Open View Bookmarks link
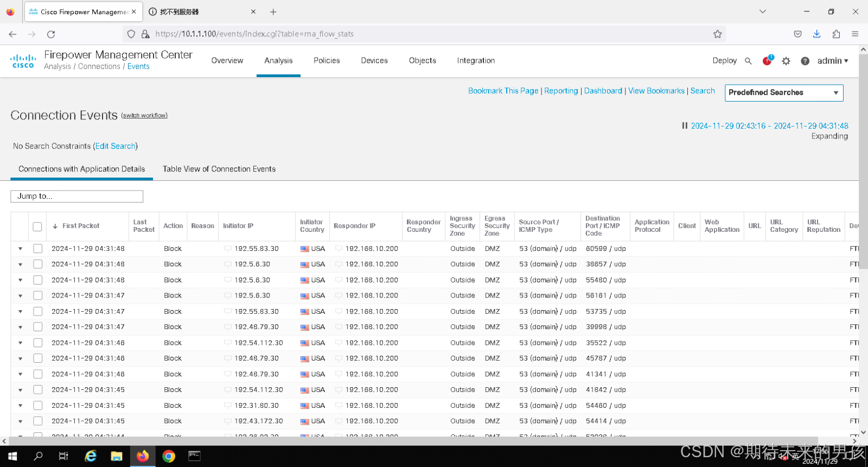This screenshot has width=868, height=467. tap(656, 91)
